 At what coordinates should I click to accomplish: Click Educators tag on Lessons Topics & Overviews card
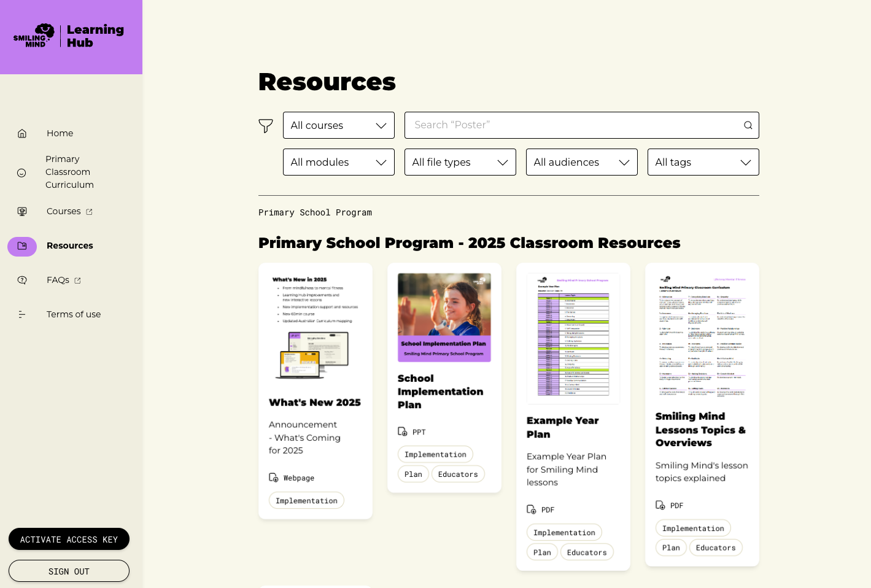[x=716, y=547]
